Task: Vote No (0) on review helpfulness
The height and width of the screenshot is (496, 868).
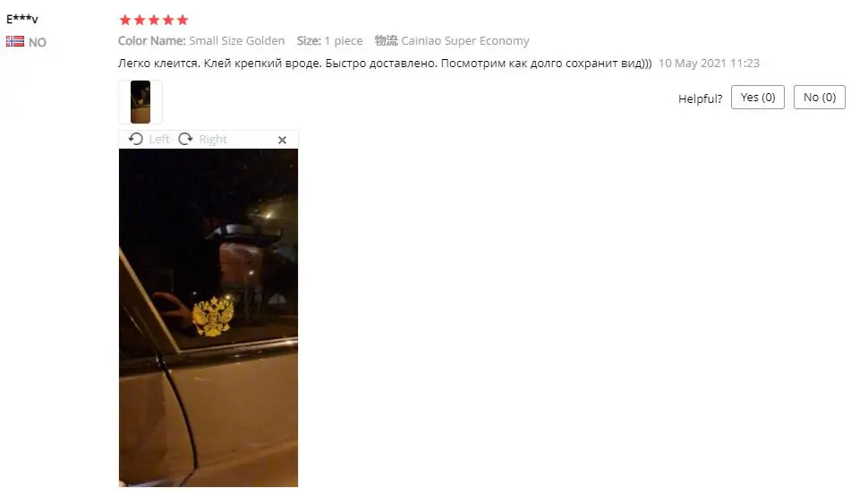Action: point(820,98)
